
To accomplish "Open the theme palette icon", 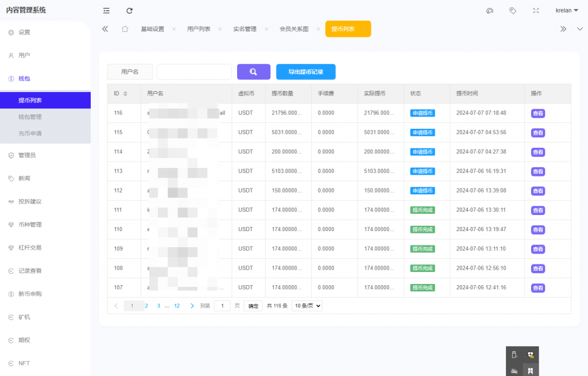I will pyautogui.click(x=490, y=10).
